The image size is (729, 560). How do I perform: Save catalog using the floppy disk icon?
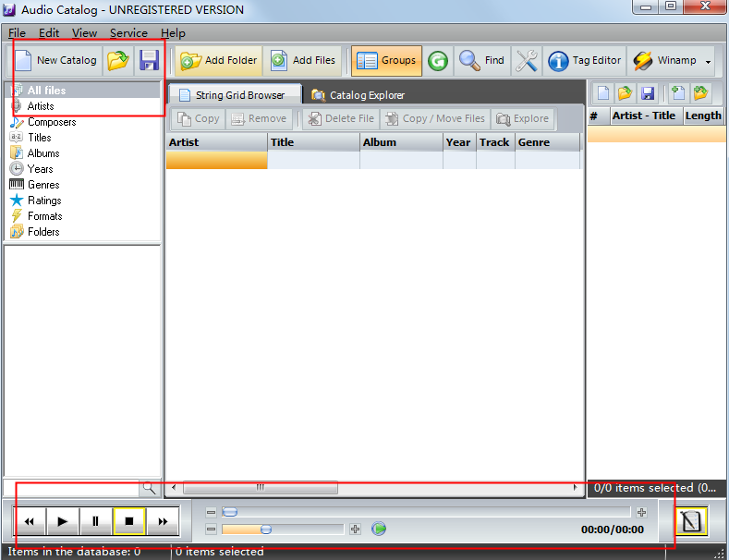(149, 60)
